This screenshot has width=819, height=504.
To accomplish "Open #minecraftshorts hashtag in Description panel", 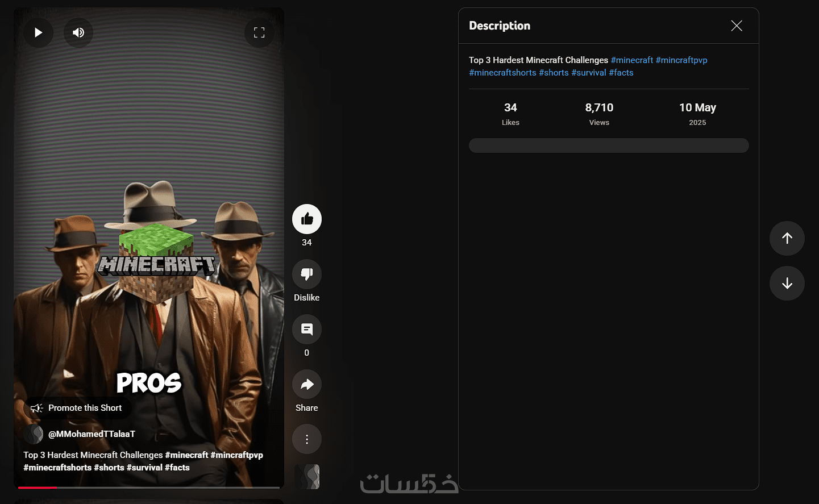I will [502, 73].
